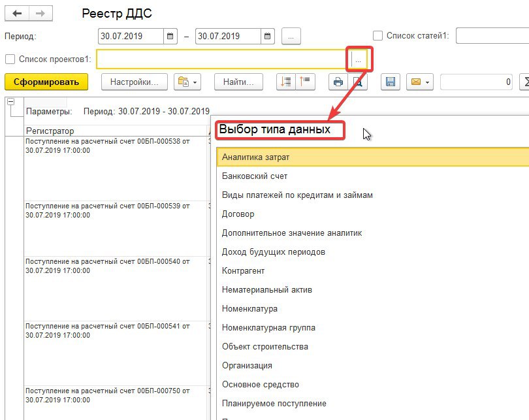Image resolution: width=529 pixels, height=420 pixels.
Task: Click the row Поступление на расчетный счет 00БП-000541
Action: point(115,353)
